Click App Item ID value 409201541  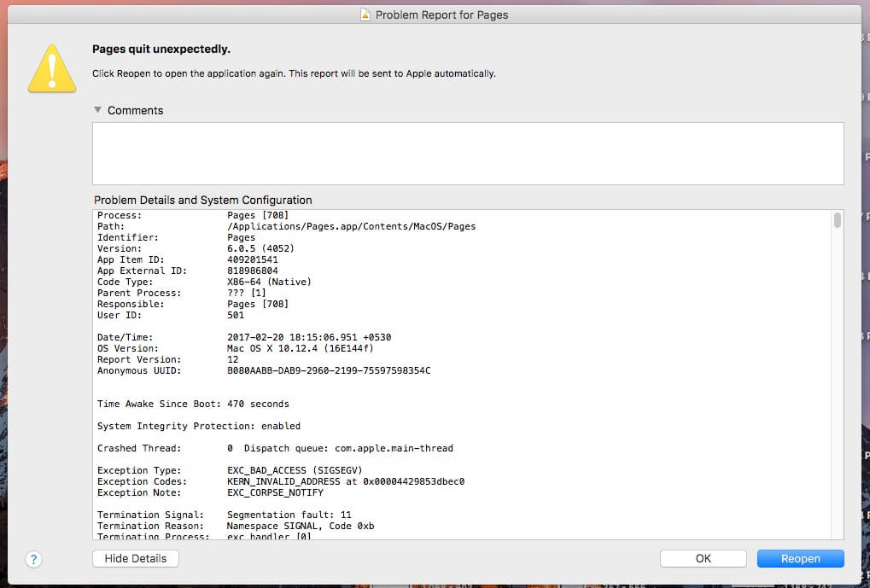click(x=253, y=259)
